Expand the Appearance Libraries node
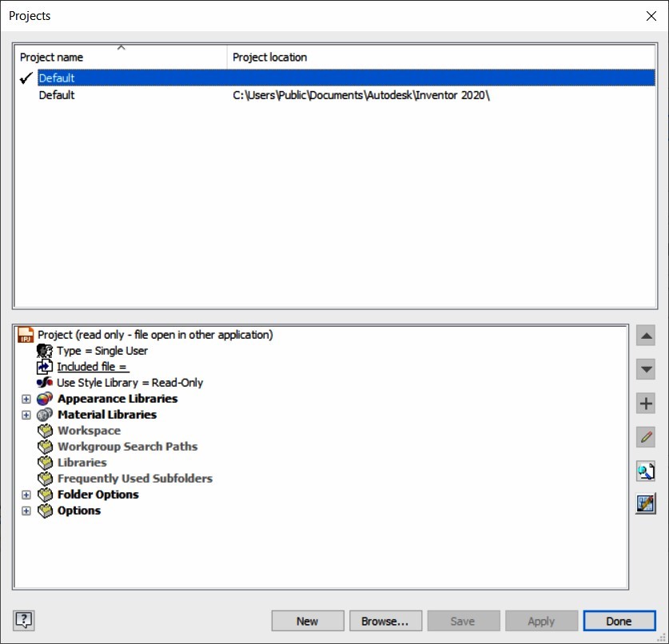Image resolution: width=669 pixels, height=644 pixels. [x=26, y=399]
